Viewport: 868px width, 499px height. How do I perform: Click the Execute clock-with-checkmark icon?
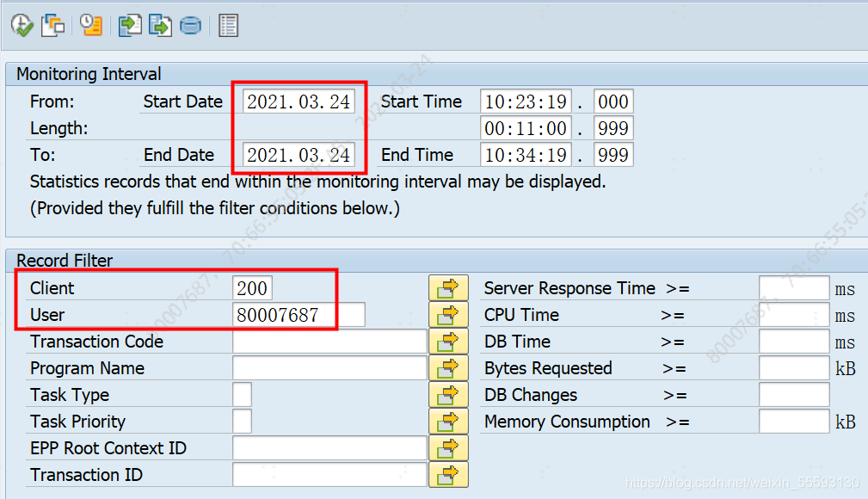22,26
